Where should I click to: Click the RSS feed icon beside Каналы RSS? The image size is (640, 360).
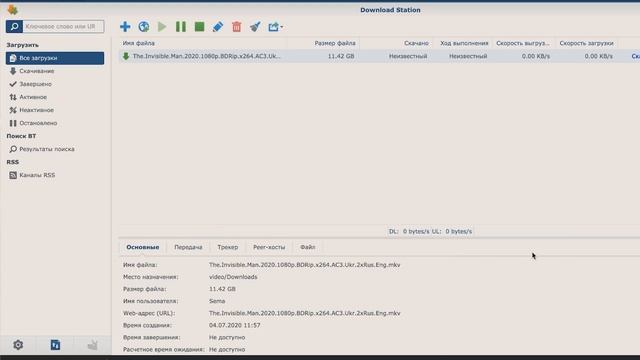pyautogui.click(x=13, y=175)
